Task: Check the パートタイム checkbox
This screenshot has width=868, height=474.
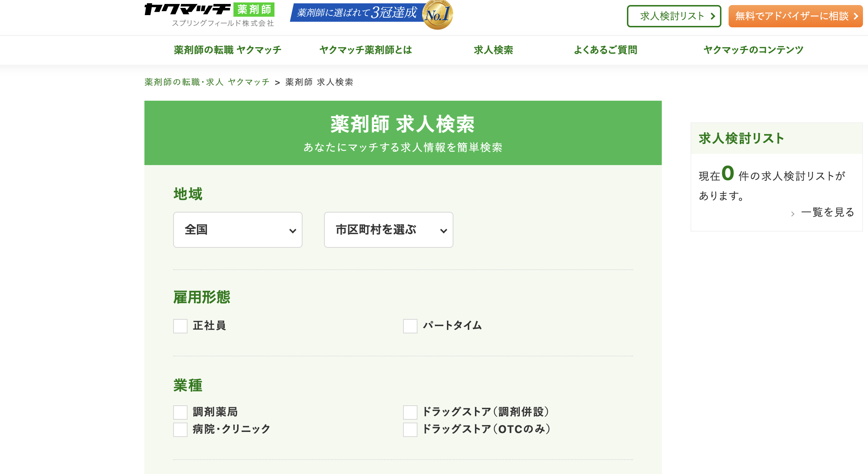Action: [410, 326]
